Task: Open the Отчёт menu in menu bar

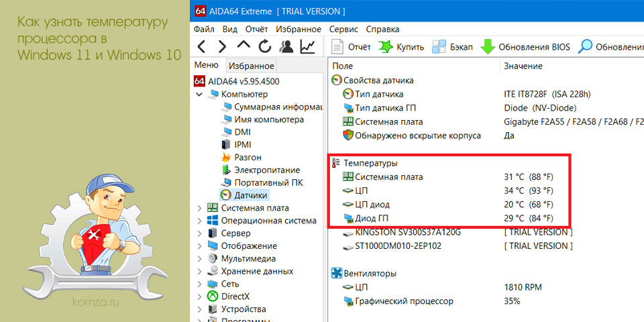Action: 257,29
